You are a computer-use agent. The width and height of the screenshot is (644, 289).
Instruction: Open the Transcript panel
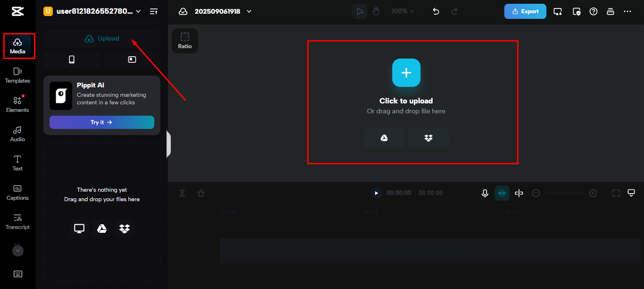(17, 222)
